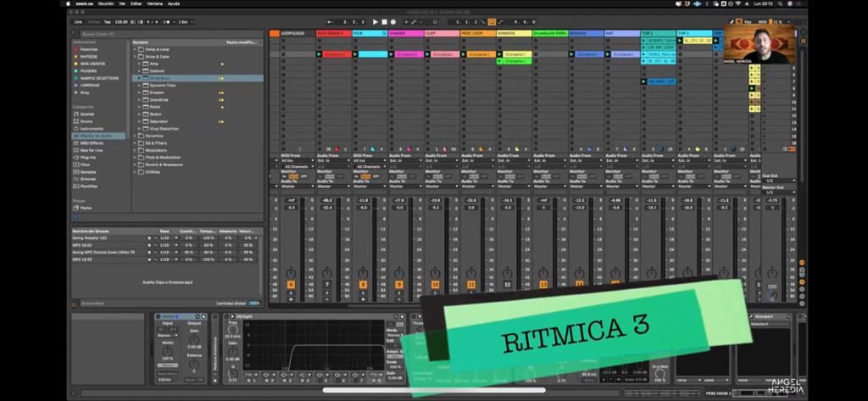Open LOOPCLOUD MIDI From 'All Ins' dropdown
Image resolution: width=868 pixels, height=401 pixels.
tap(297, 160)
